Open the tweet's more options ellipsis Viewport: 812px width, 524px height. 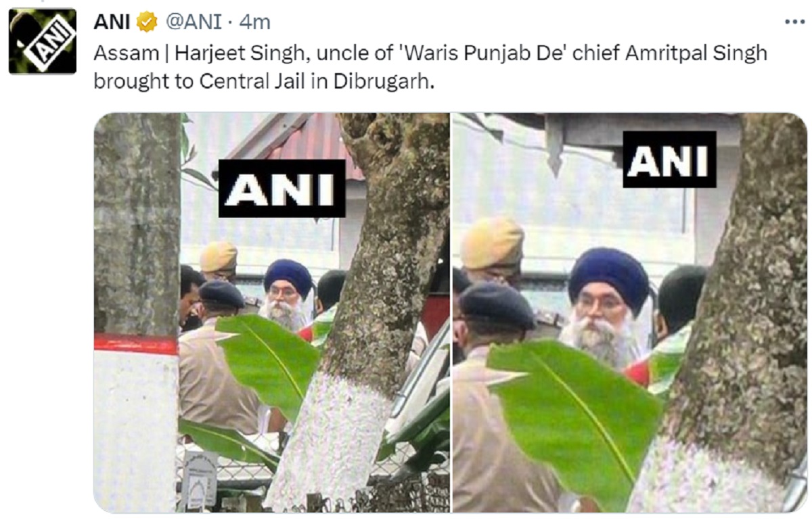click(794, 22)
